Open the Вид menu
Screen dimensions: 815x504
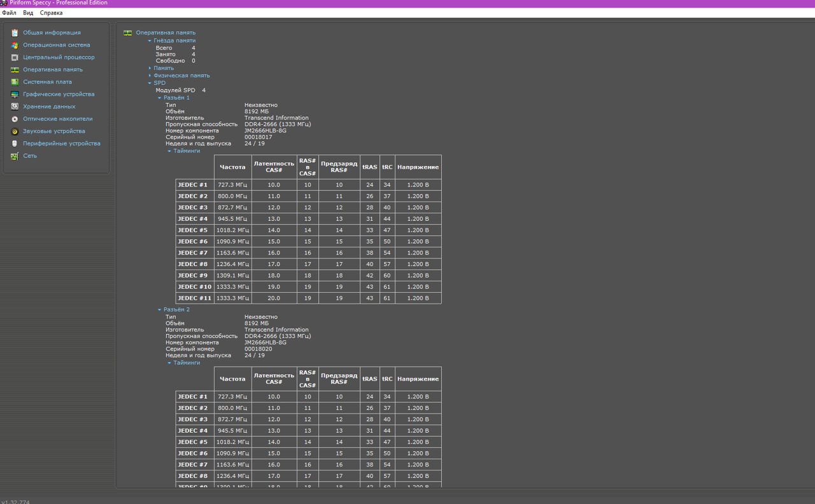tap(28, 13)
